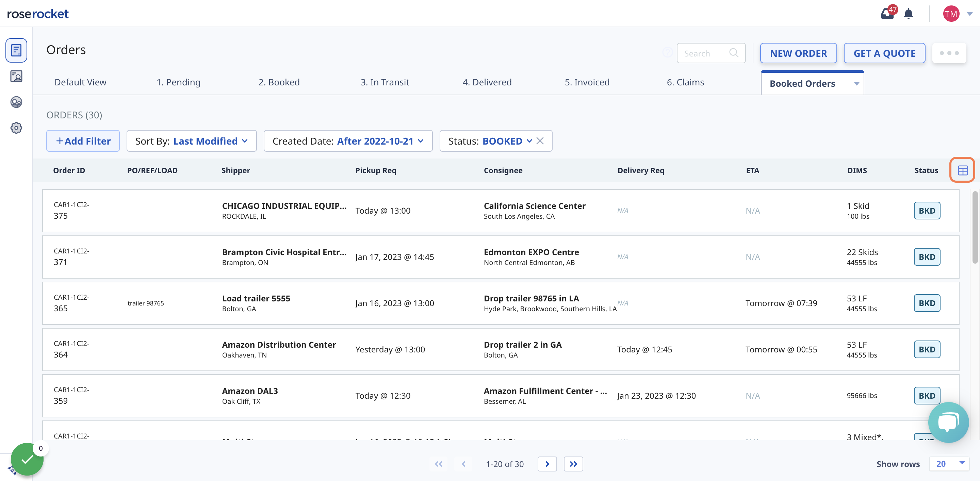Click the DIMS column header
Viewport: 980px width, 481px height.
857,170
